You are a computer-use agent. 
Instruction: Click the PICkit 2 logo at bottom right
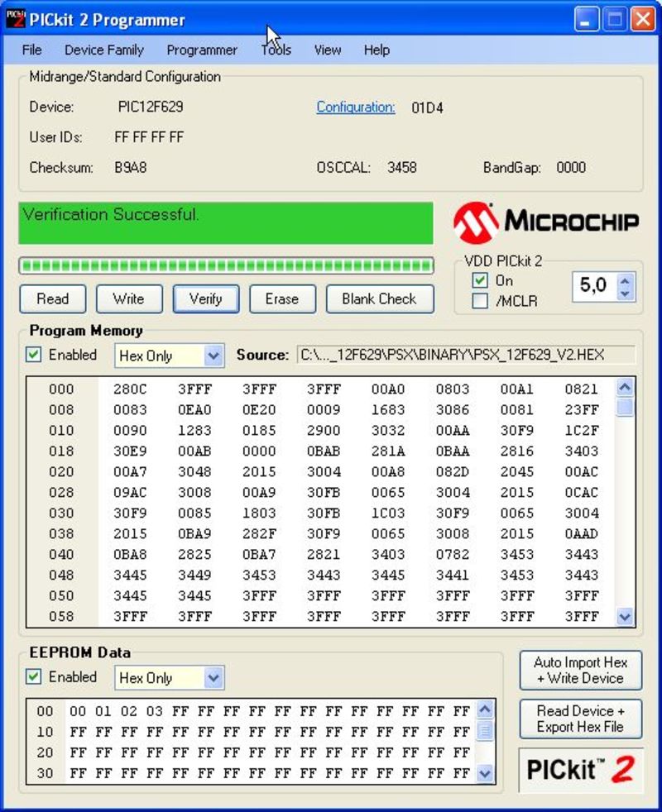coord(580,769)
